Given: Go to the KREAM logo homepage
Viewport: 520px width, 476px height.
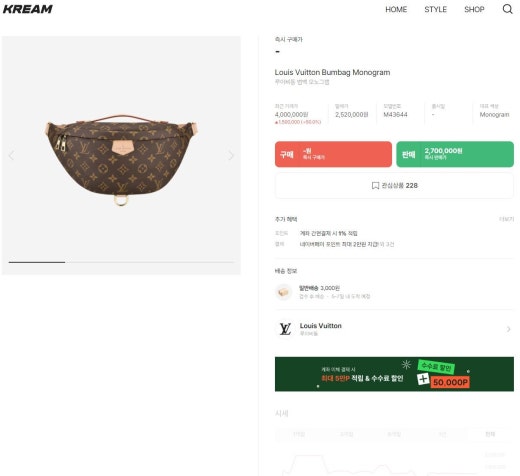Looking at the screenshot, I should tap(28, 9).
